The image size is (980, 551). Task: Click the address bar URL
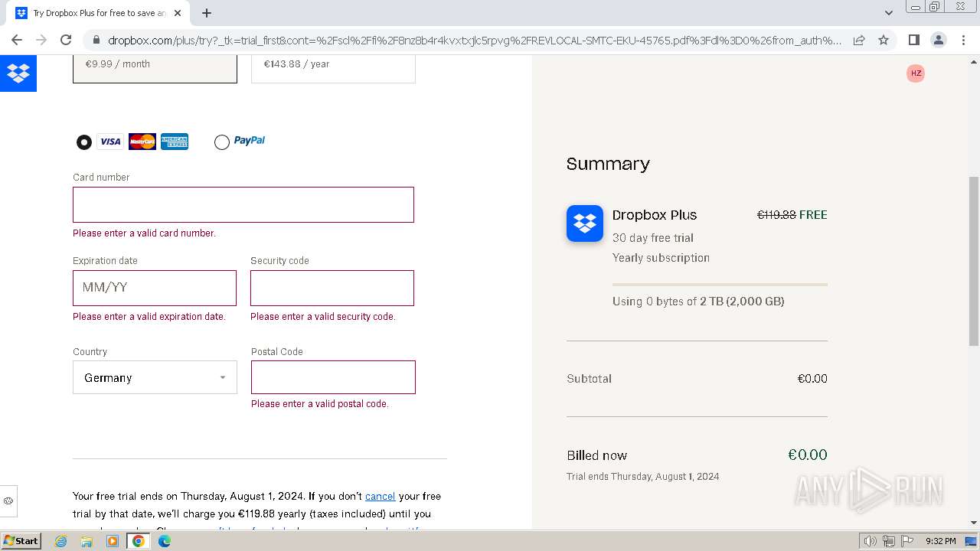[x=475, y=40]
